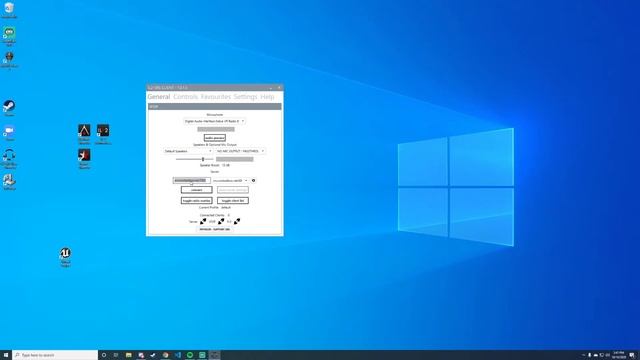This screenshot has height=360, width=640.
Task: Select the helmet-shaped desktop shortcut
Action: click(9, 60)
